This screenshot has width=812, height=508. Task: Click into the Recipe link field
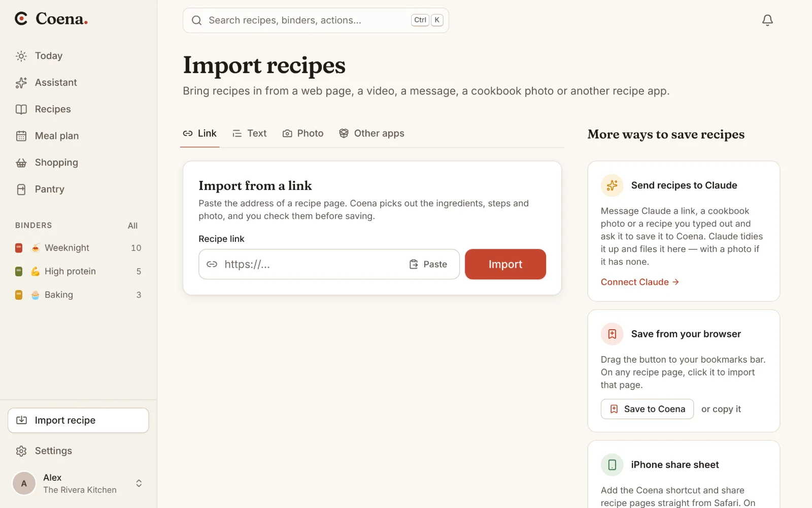point(329,264)
